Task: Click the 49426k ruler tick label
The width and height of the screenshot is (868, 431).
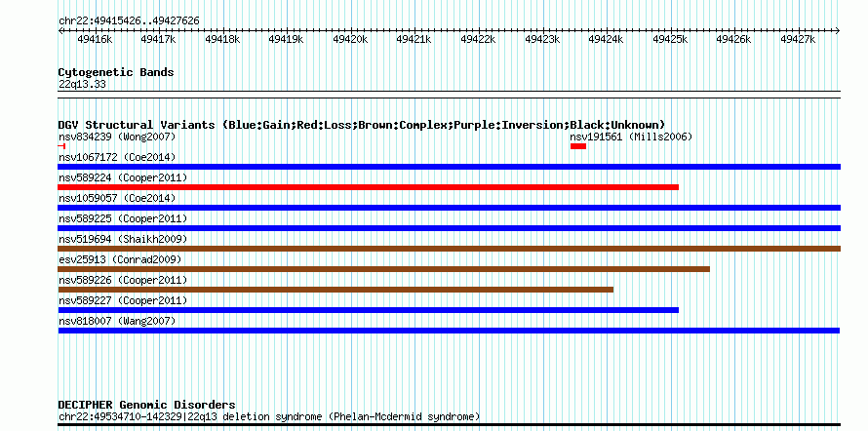Action: (x=734, y=39)
